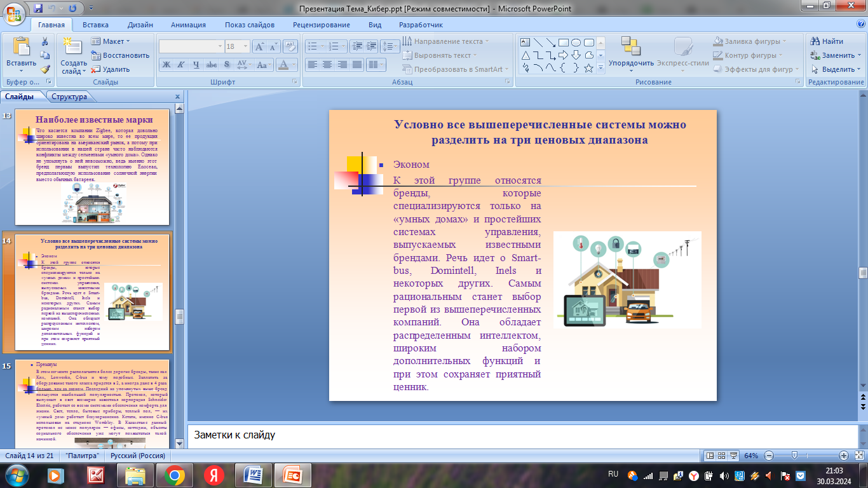868x488 pixels.
Task: Click the Paste clipboard icon
Action: 22,48
